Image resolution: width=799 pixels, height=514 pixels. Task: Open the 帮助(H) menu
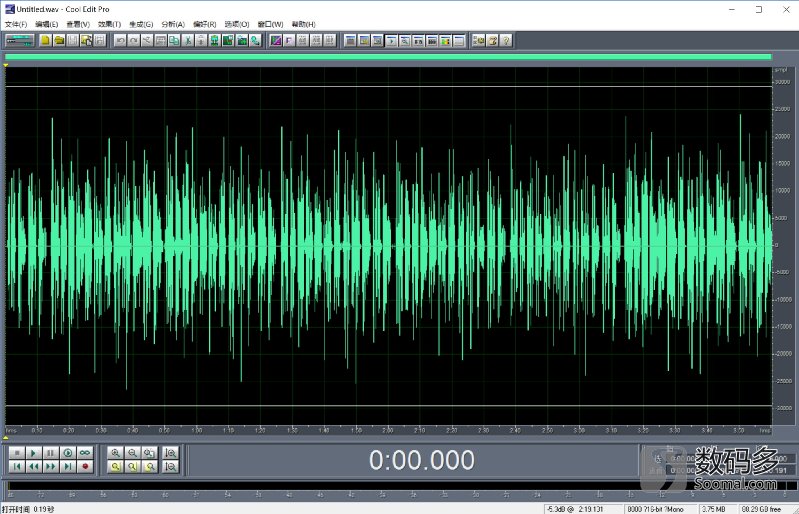click(x=303, y=24)
